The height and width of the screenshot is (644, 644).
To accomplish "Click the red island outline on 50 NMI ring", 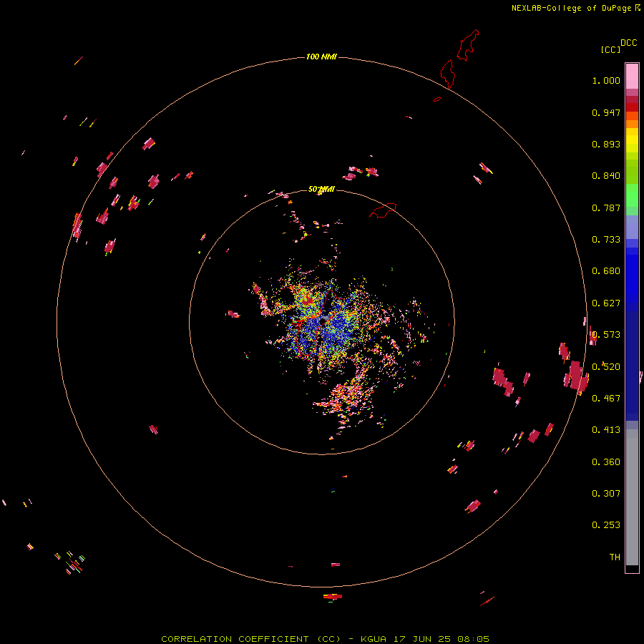I will (x=383, y=210).
